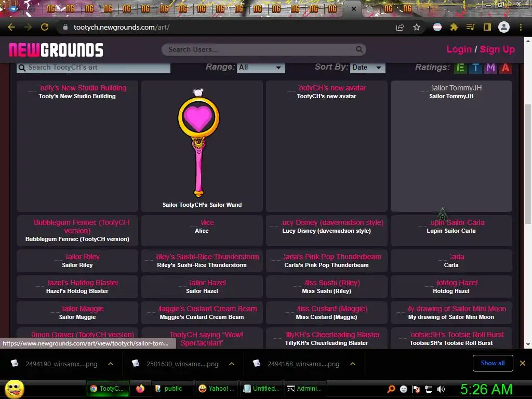Click the page vertical scrollbar thumb
This screenshot has height=399, width=532.
tap(528, 164)
